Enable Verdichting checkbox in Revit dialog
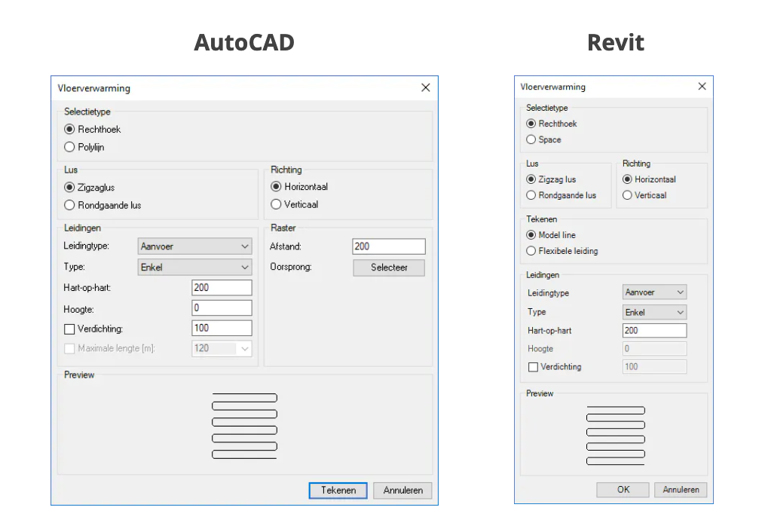Viewport: 762px width, 532px height. coord(533,367)
